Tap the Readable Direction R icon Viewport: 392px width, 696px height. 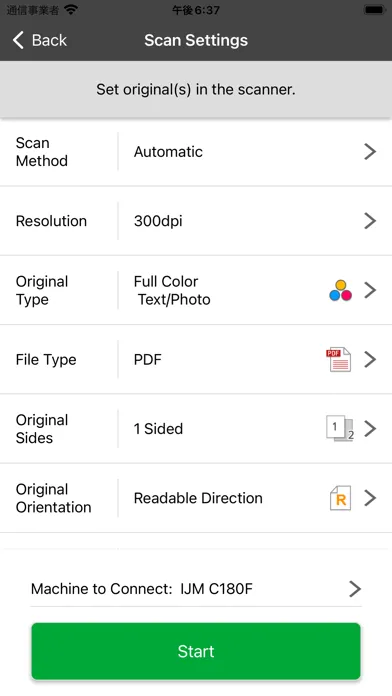tap(341, 498)
